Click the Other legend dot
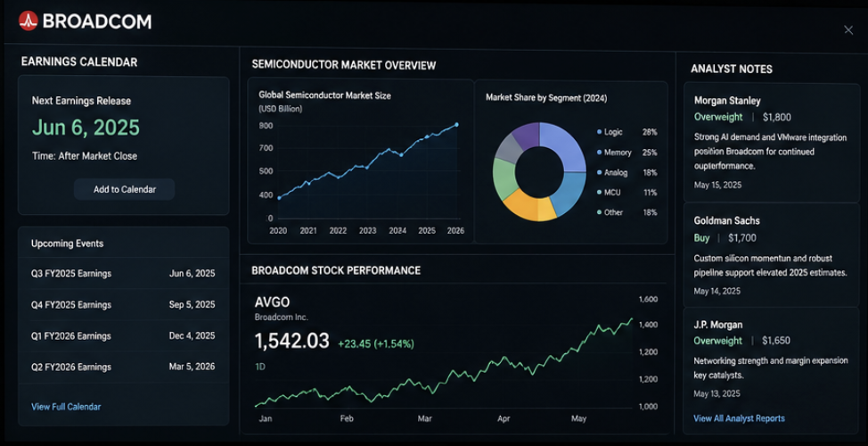This screenshot has height=446, width=868. click(600, 213)
